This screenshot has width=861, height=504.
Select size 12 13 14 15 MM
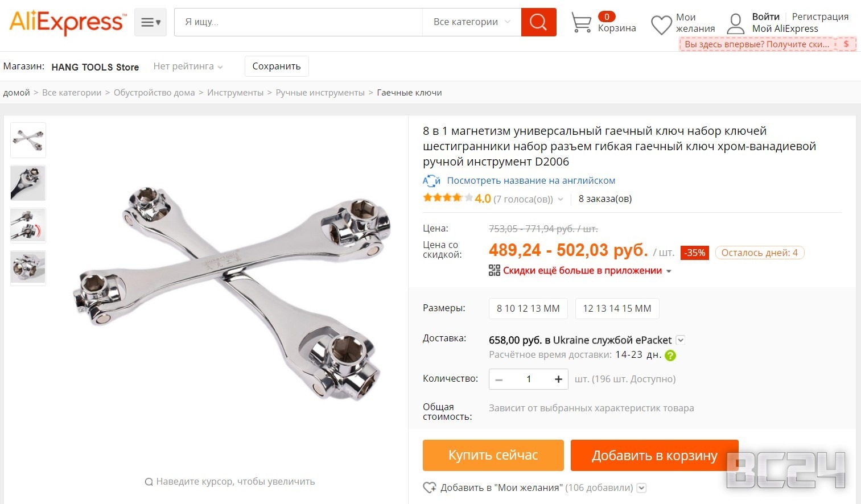(617, 308)
